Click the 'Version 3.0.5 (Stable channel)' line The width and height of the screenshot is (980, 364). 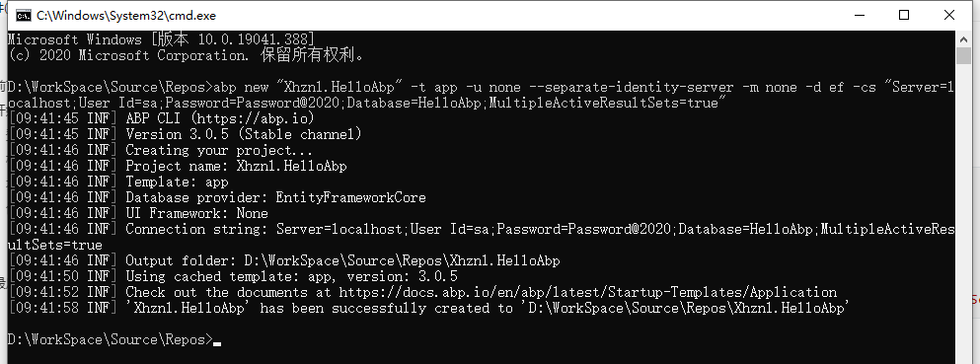tap(244, 134)
